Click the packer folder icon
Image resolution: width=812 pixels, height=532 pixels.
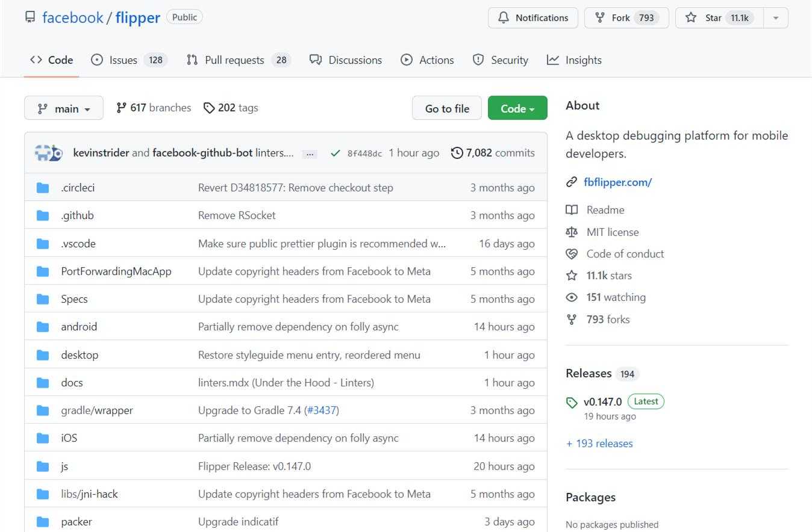click(x=43, y=522)
